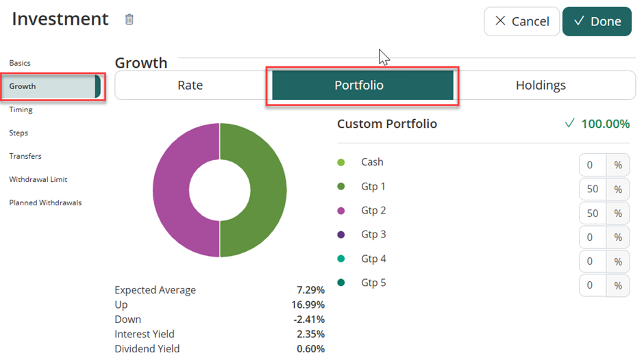
Task: Click the Gtp 5 percentage field
Action: point(593,285)
